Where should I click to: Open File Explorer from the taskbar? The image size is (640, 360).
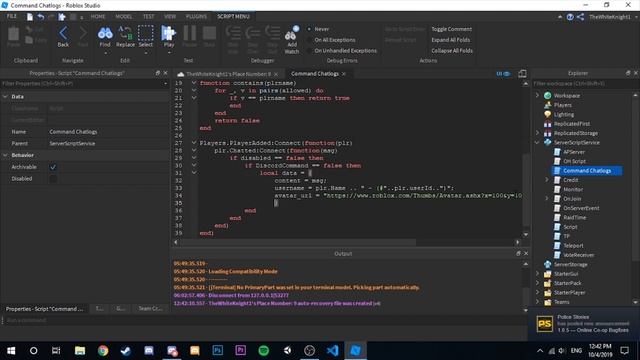pos(80,351)
